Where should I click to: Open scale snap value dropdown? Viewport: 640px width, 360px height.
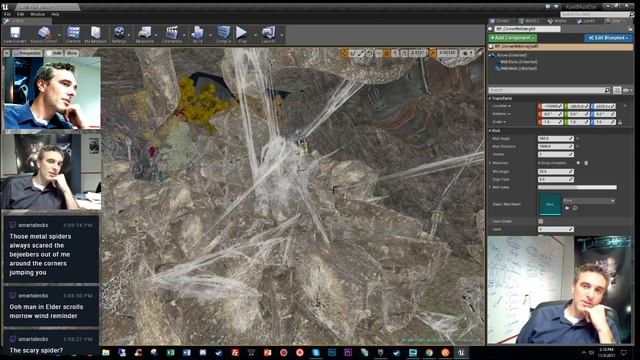click(447, 53)
